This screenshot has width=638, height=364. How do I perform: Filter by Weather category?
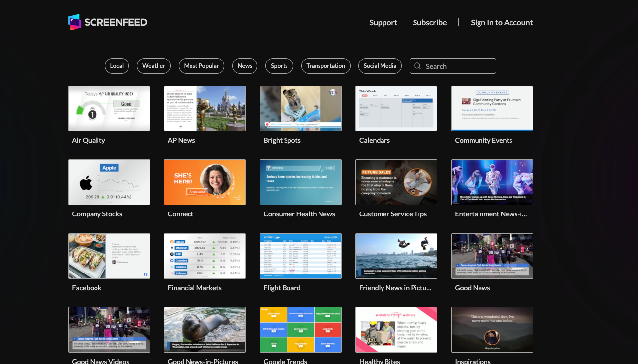pos(154,66)
